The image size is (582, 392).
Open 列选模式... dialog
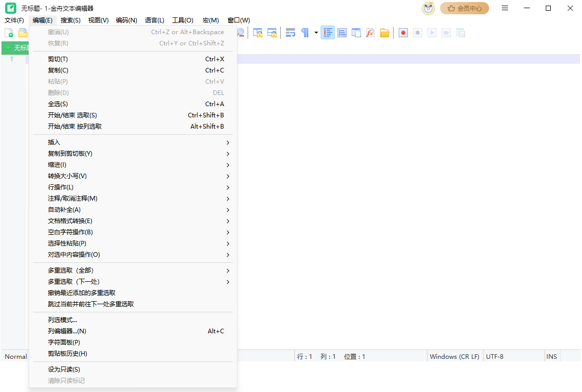click(x=133, y=320)
